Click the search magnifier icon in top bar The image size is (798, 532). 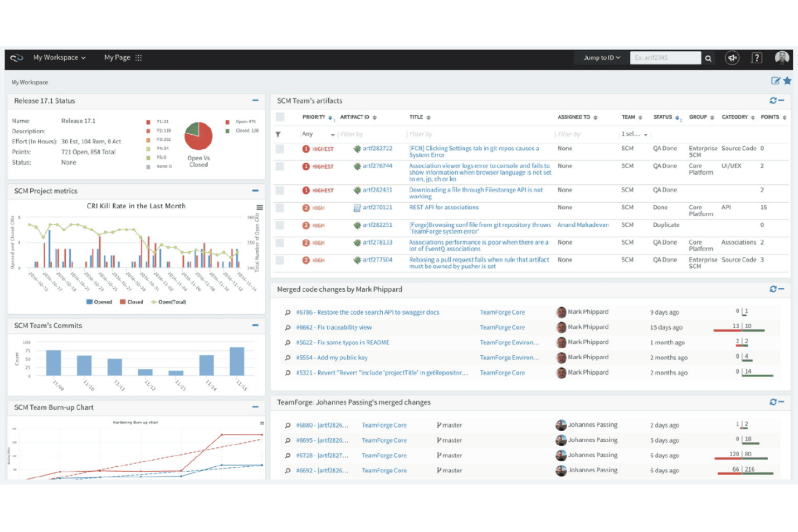[708, 58]
